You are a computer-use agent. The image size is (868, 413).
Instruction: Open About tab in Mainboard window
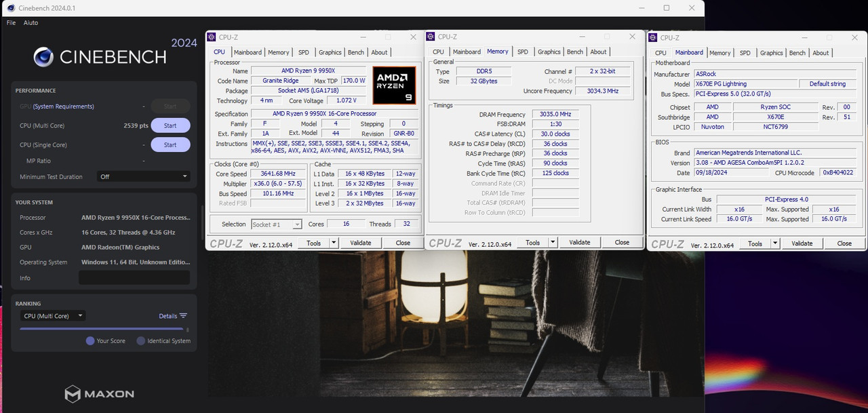(x=821, y=53)
